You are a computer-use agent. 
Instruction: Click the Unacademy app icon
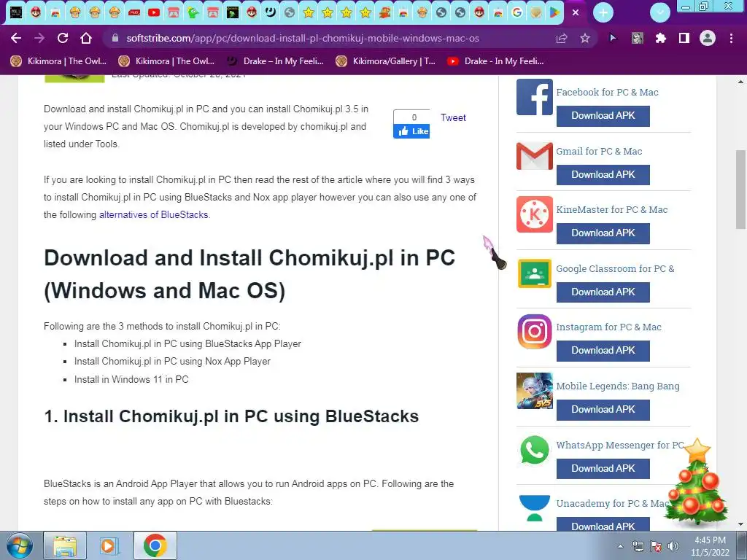(535, 508)
